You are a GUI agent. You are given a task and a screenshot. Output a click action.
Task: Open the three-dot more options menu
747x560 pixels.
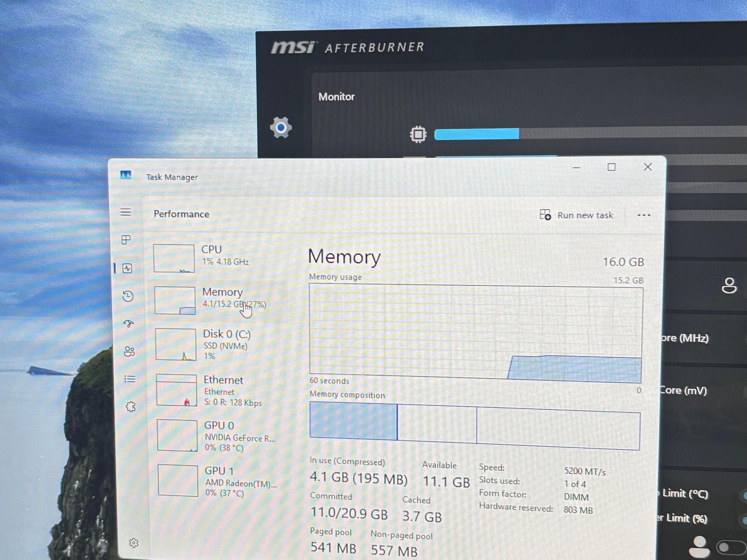[x=644, y=215]
